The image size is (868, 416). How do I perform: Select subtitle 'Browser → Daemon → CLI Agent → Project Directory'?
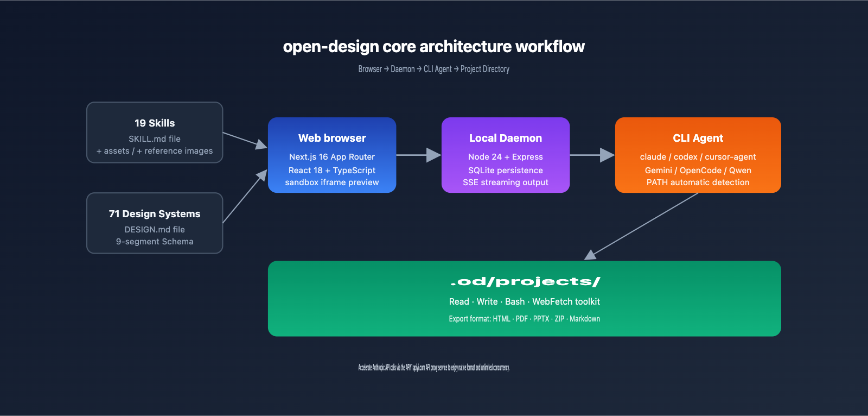(433, 69)
